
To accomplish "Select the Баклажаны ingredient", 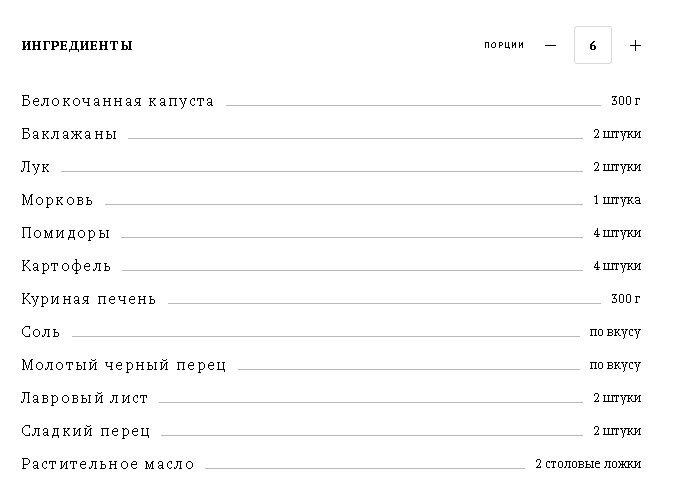I will tap(69, 134).
